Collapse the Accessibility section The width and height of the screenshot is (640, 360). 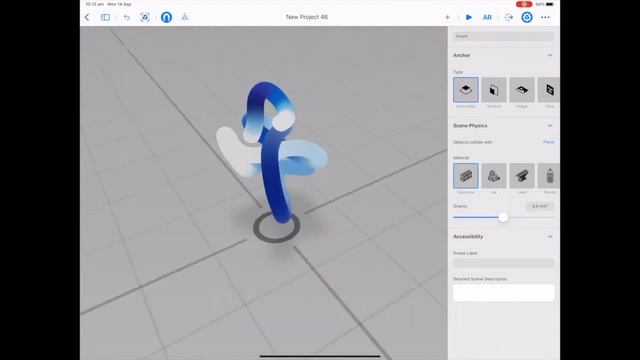point(550,237)
